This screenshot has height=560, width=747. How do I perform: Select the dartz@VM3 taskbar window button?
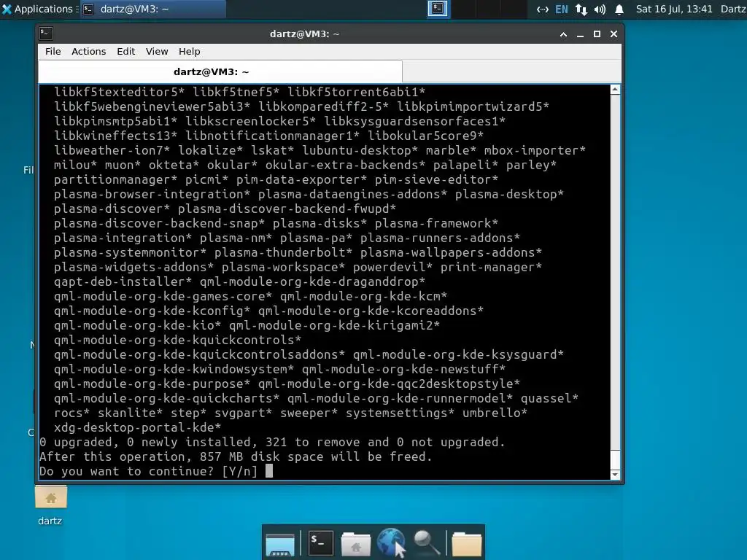(152, 9)
